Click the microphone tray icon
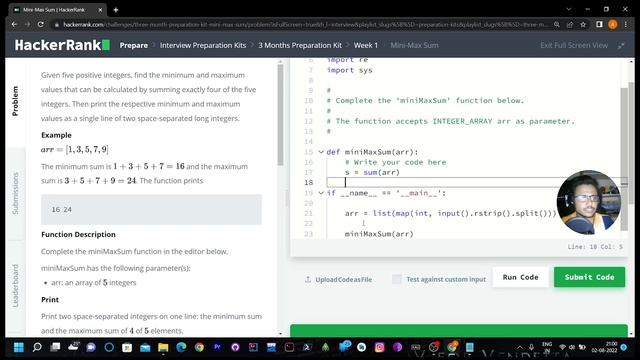Viewport: 640px width, 360px height. 531,347
